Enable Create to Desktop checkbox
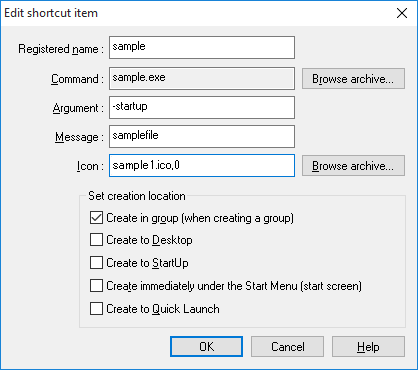This screenshot has height=370, width=418. coord(96,240)
